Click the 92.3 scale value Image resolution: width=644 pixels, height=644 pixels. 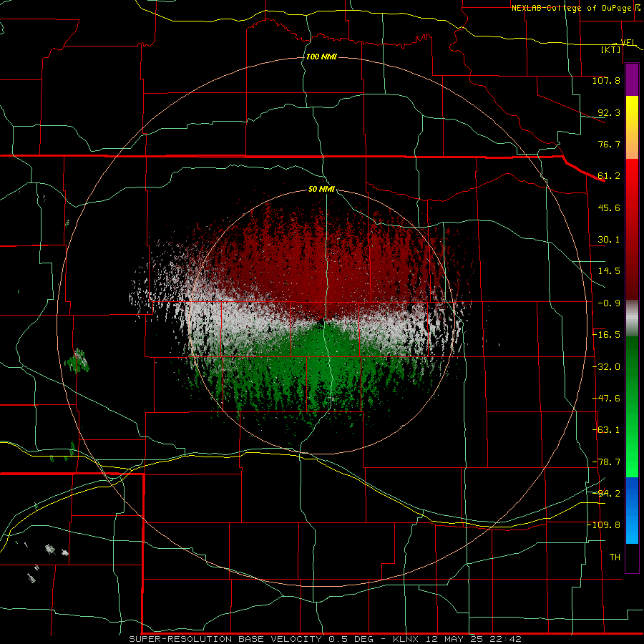coord(609,112)
